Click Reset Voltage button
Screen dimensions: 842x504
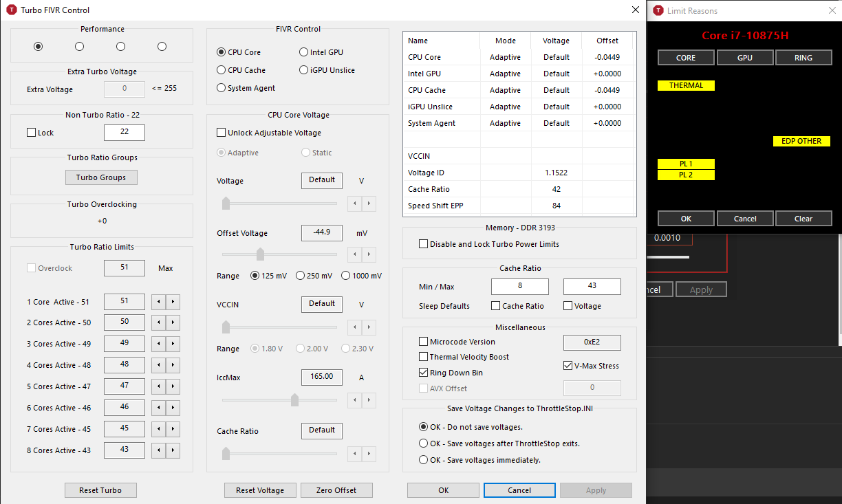click(x=260, y=490)
